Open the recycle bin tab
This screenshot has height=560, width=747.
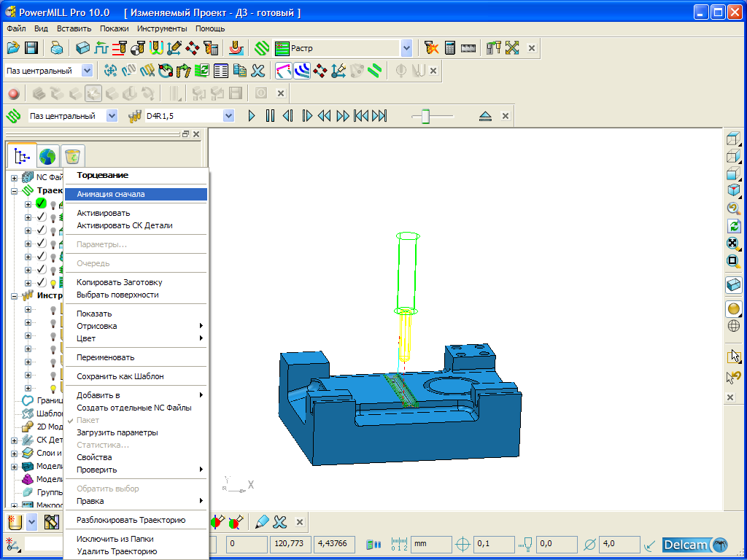click(x=73, y=156)
